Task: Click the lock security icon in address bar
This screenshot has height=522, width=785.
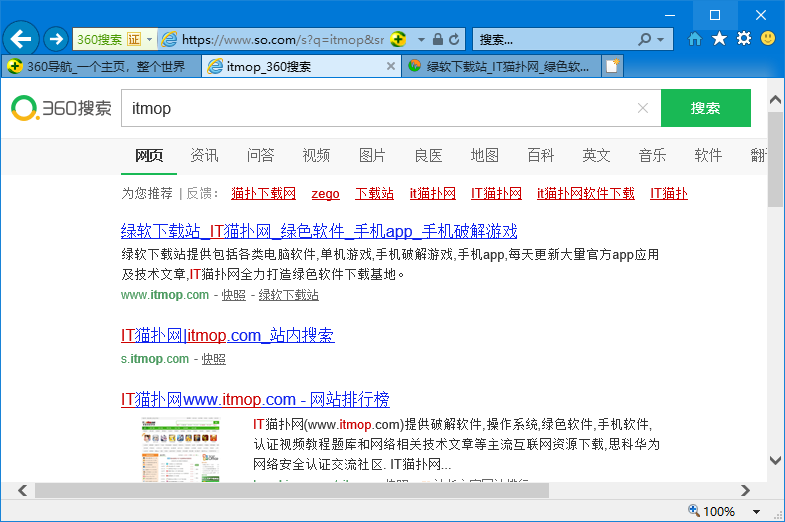Action: pyautogui.click(x=438, y=39)
